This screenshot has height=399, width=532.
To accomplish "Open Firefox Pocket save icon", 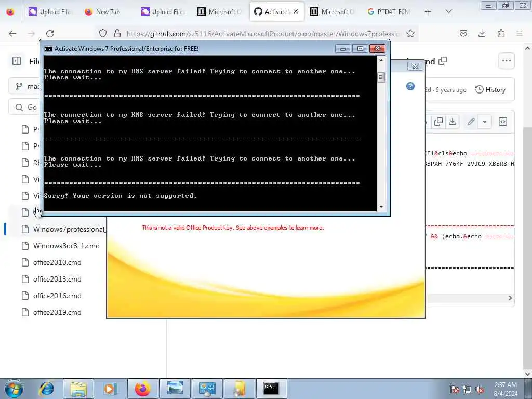I will [463, 33].
